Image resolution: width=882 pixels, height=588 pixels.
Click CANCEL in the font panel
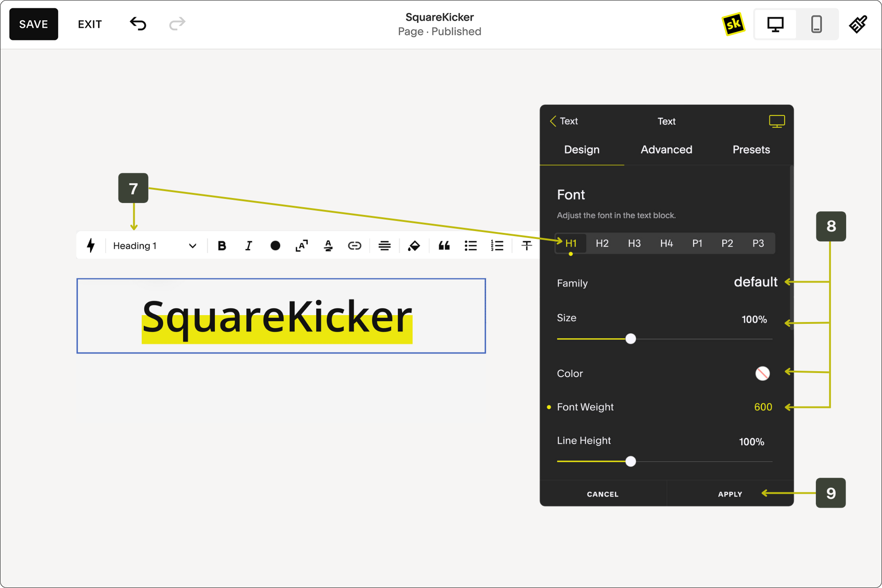[x=603, y=494]
